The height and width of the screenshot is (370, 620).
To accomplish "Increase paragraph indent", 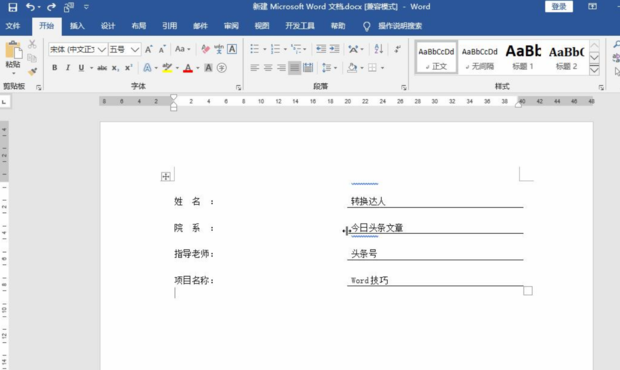I will click(335, 49).
